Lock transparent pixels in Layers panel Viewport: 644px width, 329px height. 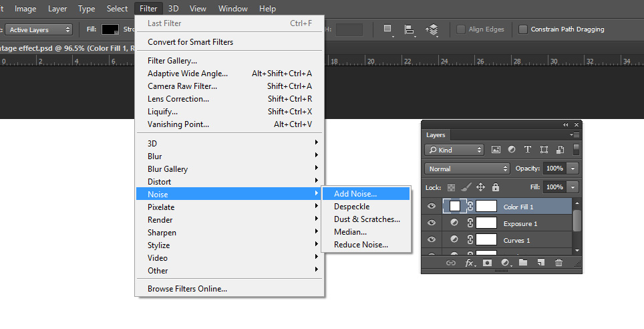coord(451,187)
